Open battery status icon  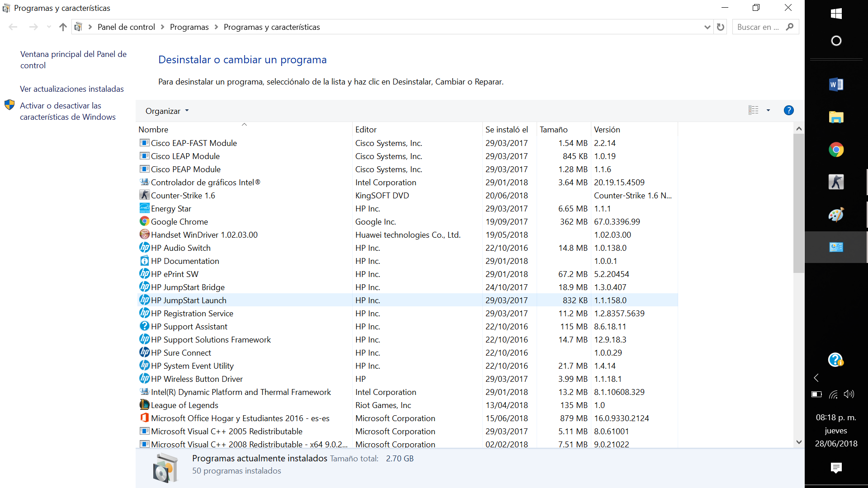coord(816,394)
